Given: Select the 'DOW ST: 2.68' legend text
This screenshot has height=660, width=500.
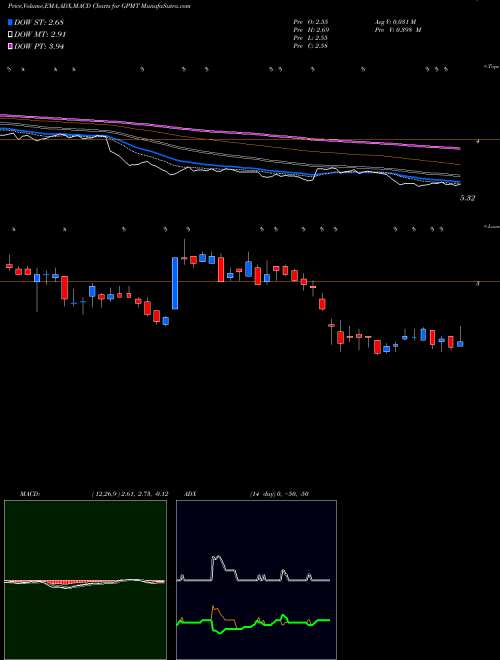Looking at the screenshot, I should tap(39, 22).
